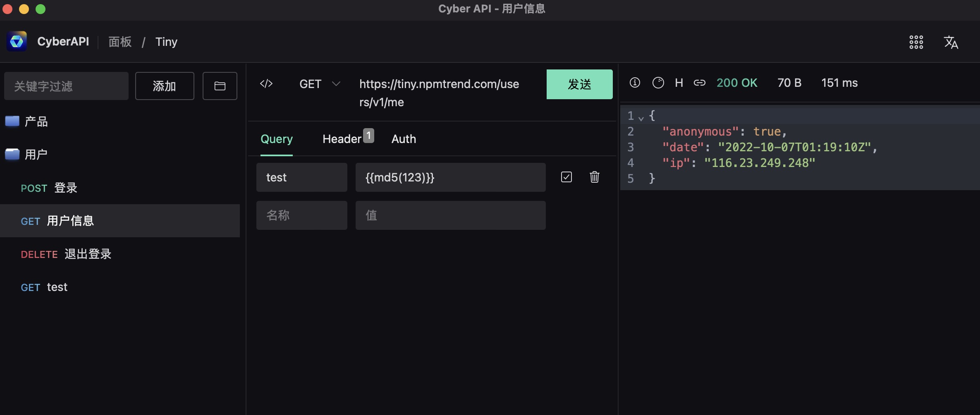Click the 200 OK status text

pos(737,83)
